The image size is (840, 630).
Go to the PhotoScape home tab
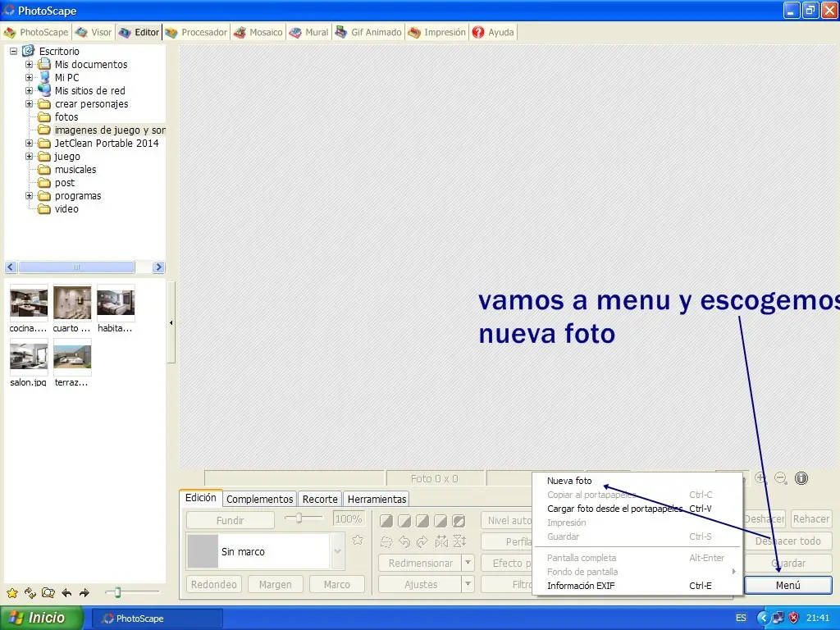coord(36,32)
